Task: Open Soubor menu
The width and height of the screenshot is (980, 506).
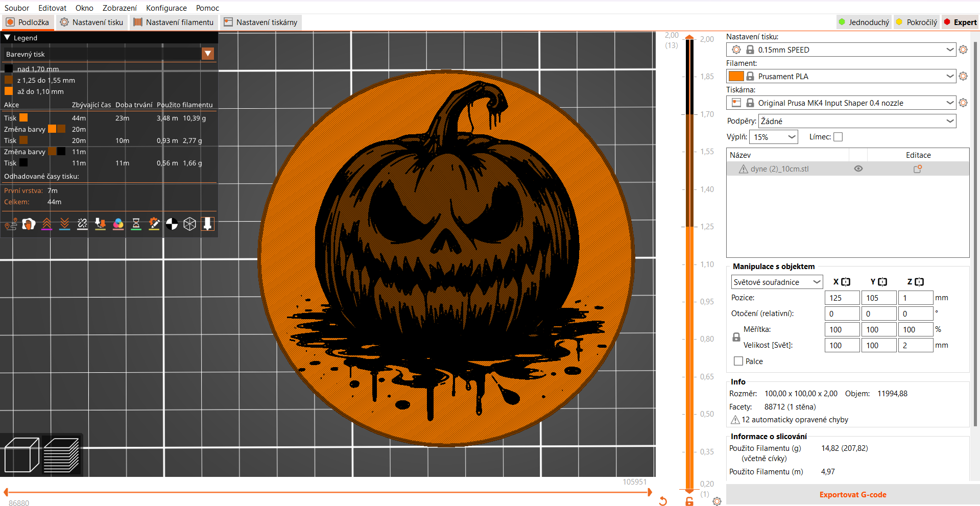Action: (x=17, y=8)
